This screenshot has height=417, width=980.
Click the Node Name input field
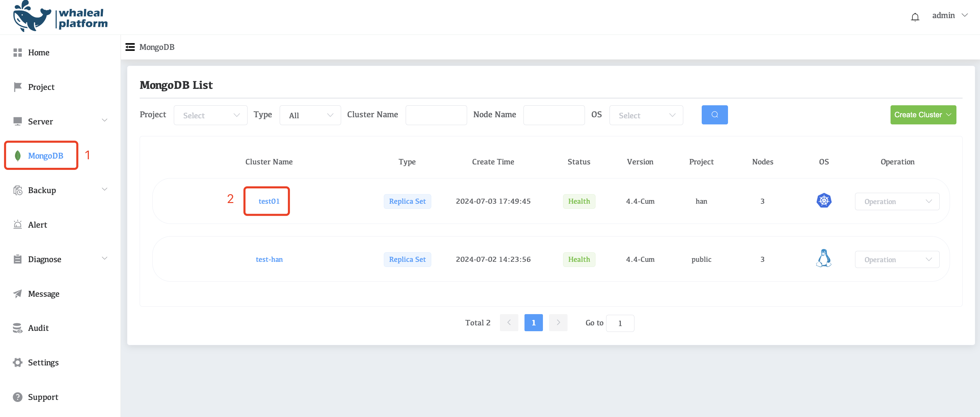pos(554,115)
